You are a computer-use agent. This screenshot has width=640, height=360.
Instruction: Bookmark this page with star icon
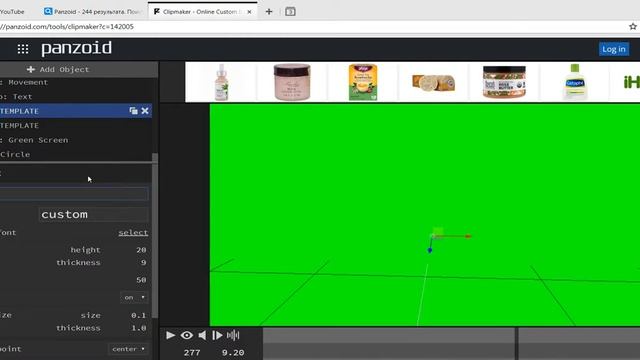click(633, 27)
